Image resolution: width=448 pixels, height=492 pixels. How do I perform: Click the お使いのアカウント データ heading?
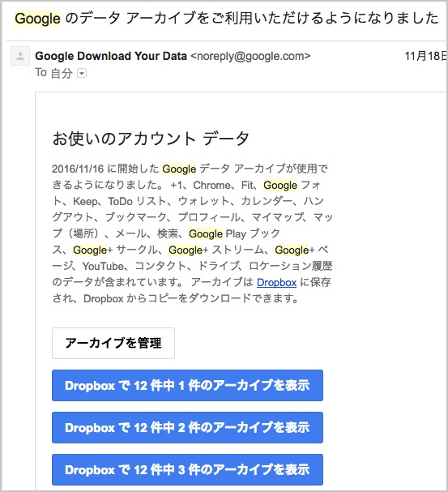pos(151,139)
